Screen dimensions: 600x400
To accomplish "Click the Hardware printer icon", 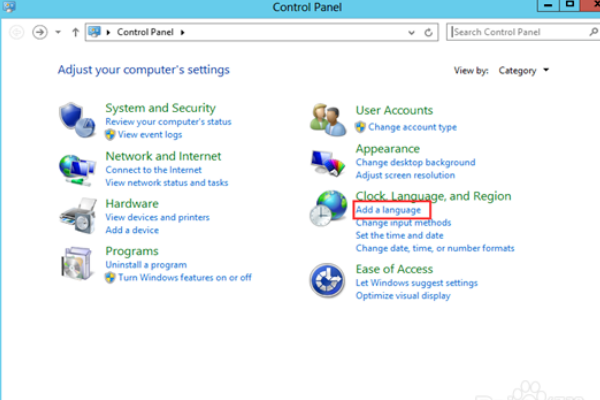I will (x=77, y=215).
